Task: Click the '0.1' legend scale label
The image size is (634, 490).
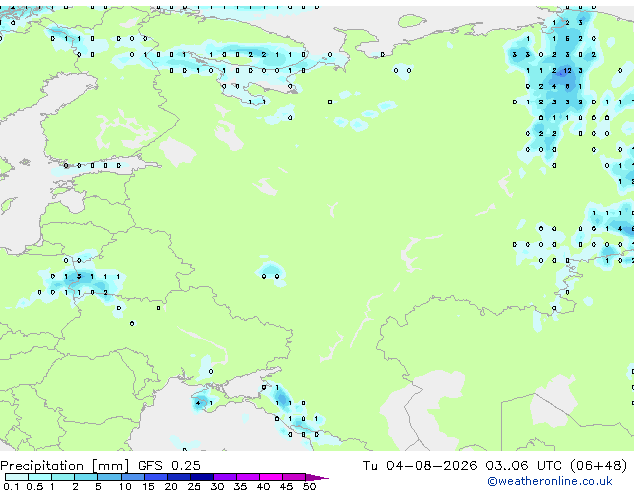Action: (x=11, y=486)
